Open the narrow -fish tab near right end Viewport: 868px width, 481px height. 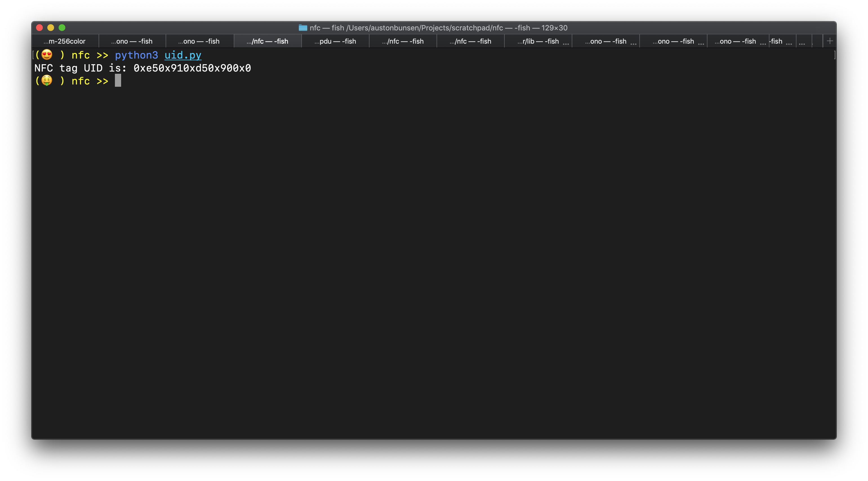[x=777, y=41]
